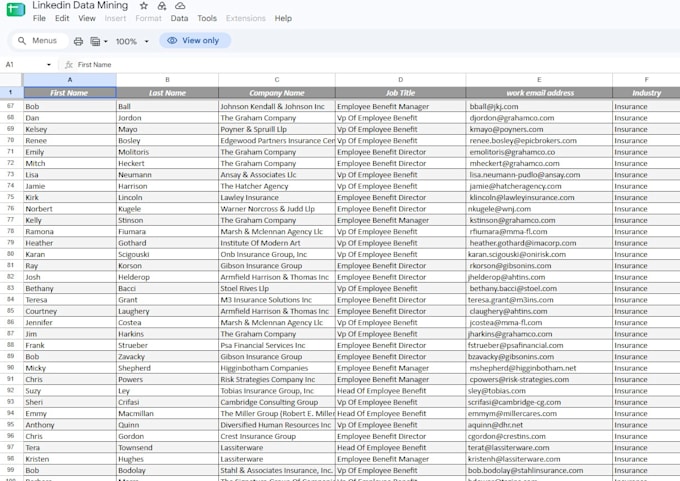The image size is (680, 481).
Task: Click the last name cell Bosley
Action: coord(167,141)
